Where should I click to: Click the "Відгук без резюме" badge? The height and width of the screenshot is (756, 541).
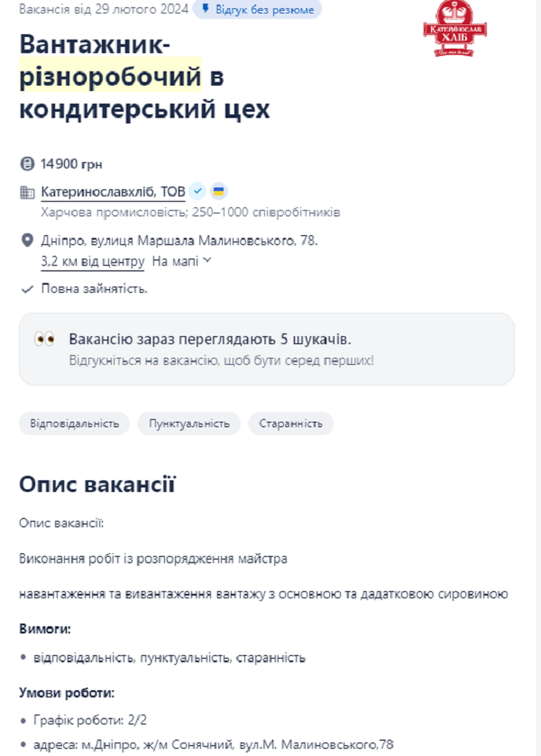(257, 9)
